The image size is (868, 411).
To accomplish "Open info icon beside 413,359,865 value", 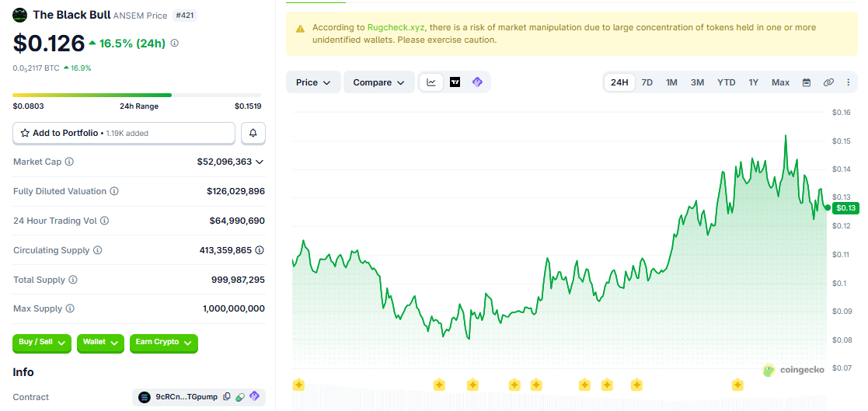I will (260, 250).
